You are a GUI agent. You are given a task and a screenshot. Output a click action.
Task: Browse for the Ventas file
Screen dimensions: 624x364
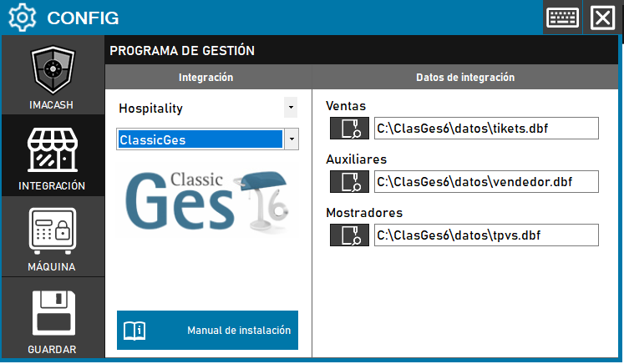click(x=349, y=129)
